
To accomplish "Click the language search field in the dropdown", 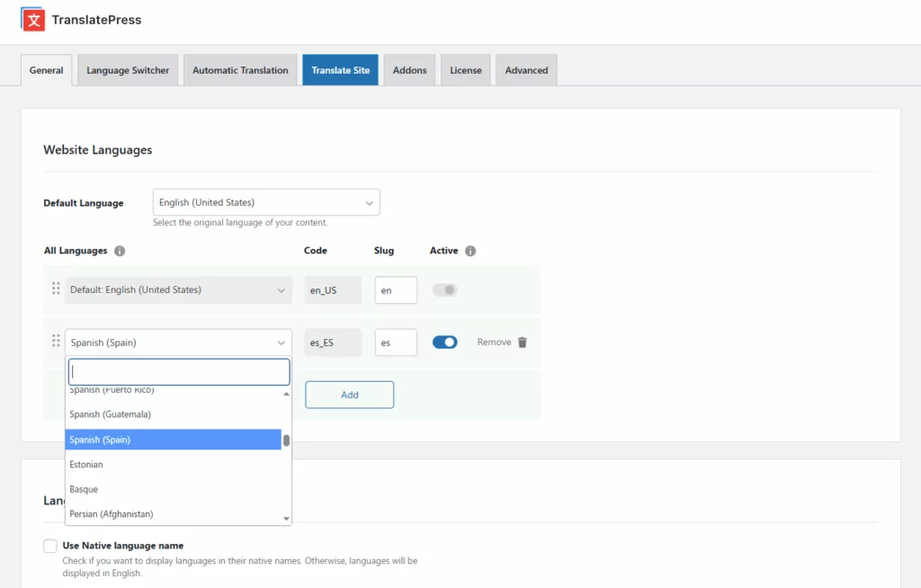I will pos(179,371).
